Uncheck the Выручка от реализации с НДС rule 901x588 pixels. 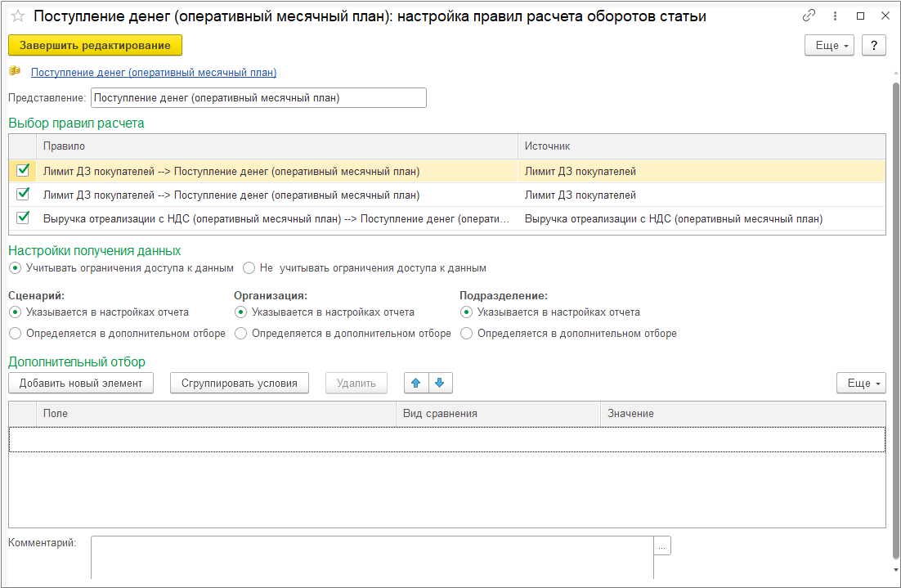[x=23, y=218]
